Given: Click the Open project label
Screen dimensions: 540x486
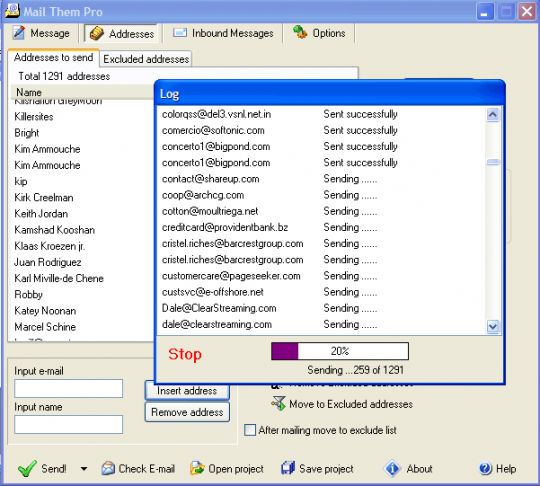Looking at the screenshot, I should 236,469.
